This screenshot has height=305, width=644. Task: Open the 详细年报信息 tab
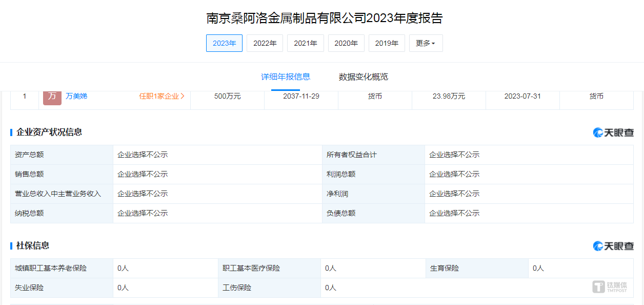tap(286, 77)
